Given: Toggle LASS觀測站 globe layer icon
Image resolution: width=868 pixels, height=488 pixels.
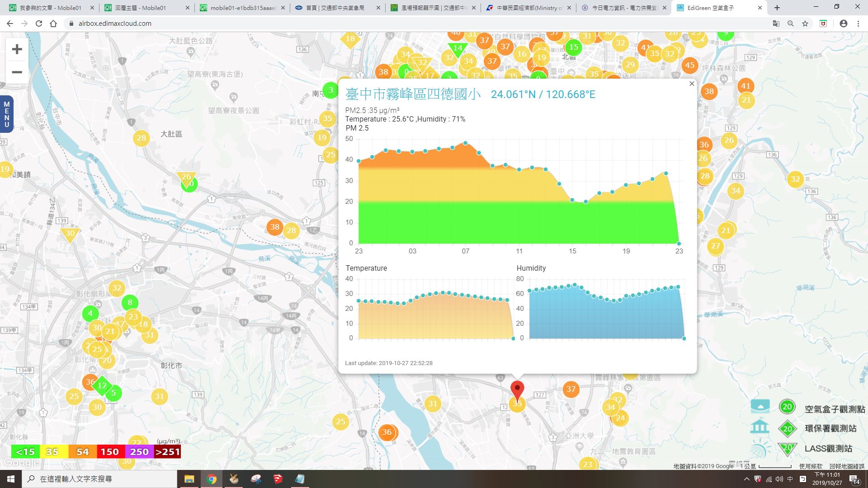Looking at the screenshot, I should coord(760,448).
